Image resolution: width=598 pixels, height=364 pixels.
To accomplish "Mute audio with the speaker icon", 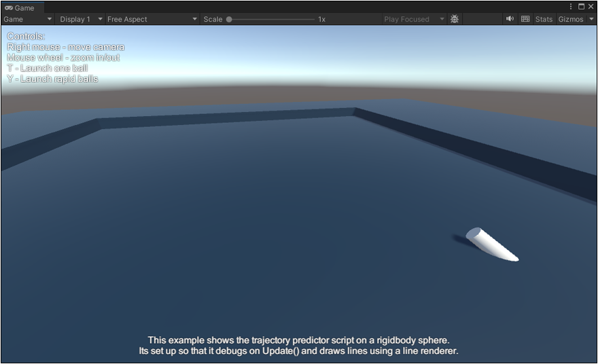I will click(510, 19).
